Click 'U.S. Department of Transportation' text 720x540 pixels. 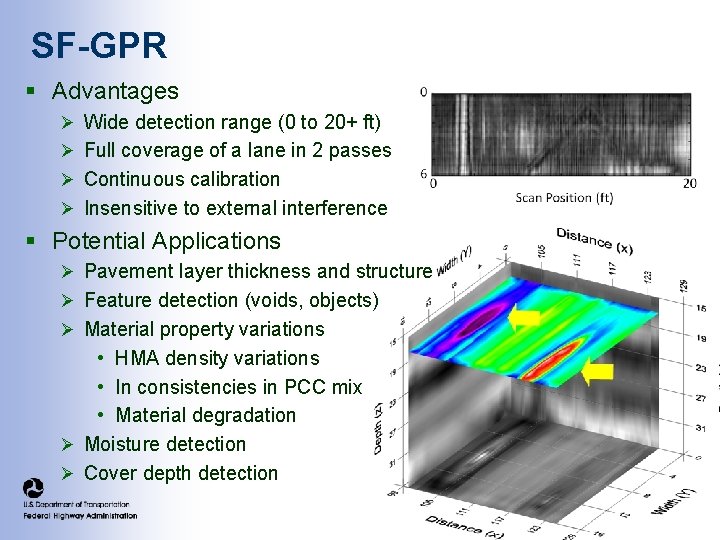point(76,504)
